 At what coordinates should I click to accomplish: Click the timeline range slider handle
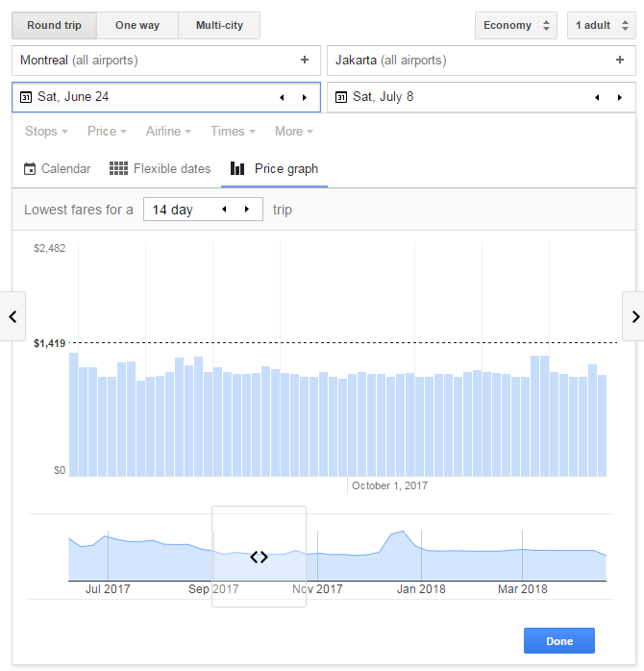(259, 557)
